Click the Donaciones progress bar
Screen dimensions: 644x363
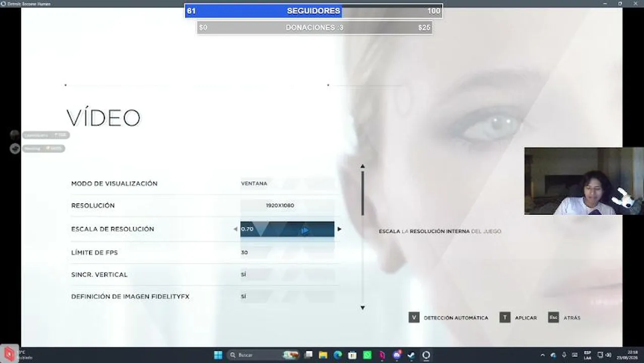(314, 28)
